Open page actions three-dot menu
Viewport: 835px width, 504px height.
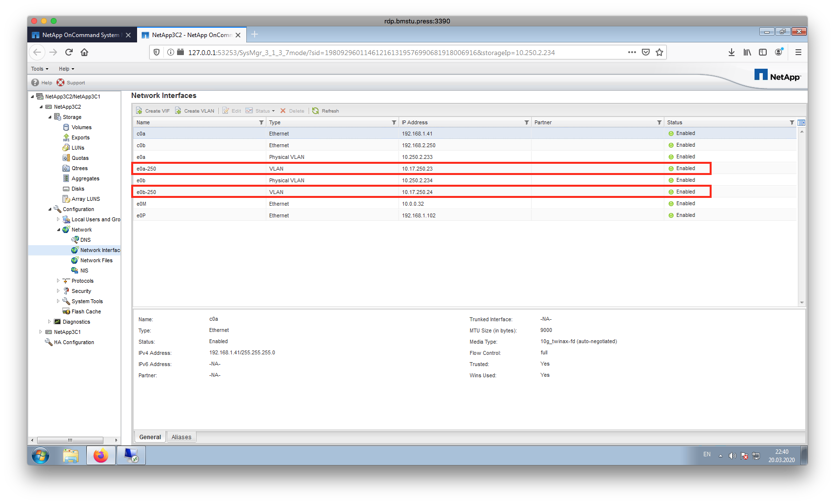pyautogui.click(x=632, y=52)
